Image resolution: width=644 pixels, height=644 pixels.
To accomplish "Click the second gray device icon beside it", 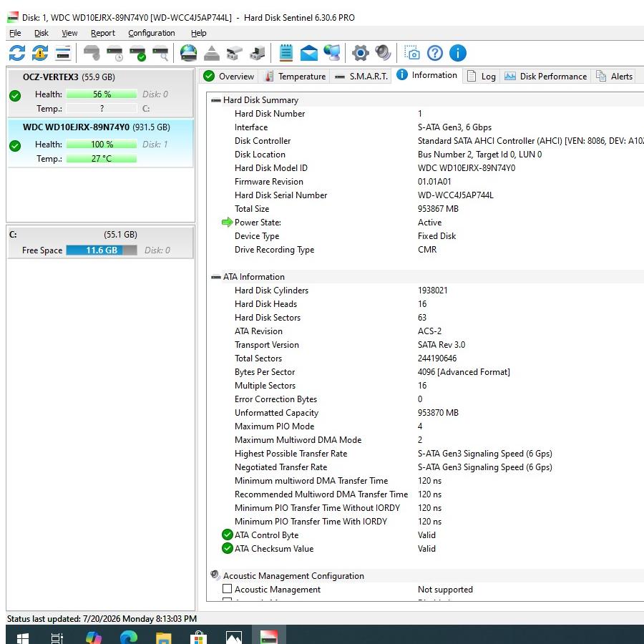I will coord(258,53).
